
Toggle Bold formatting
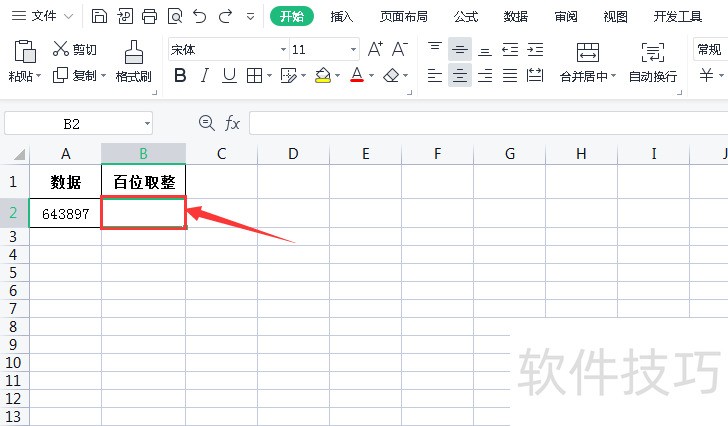[x=180, y=75]
